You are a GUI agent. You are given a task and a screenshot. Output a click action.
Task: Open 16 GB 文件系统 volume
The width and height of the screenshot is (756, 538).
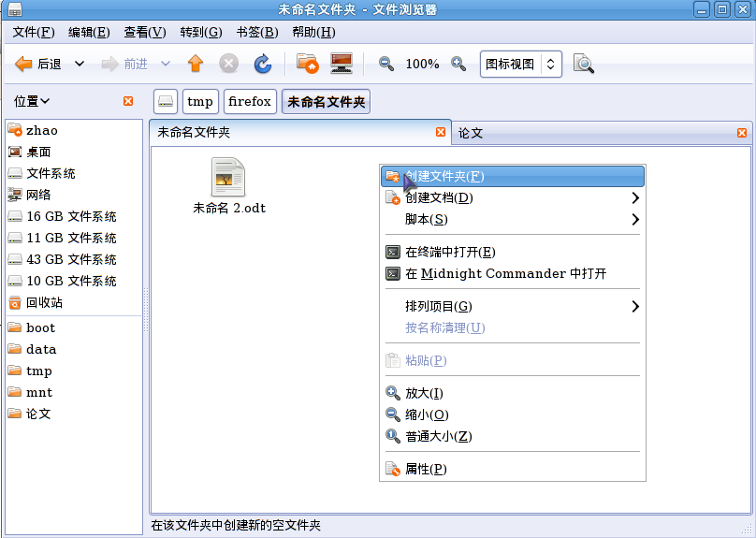click(75, 216)
